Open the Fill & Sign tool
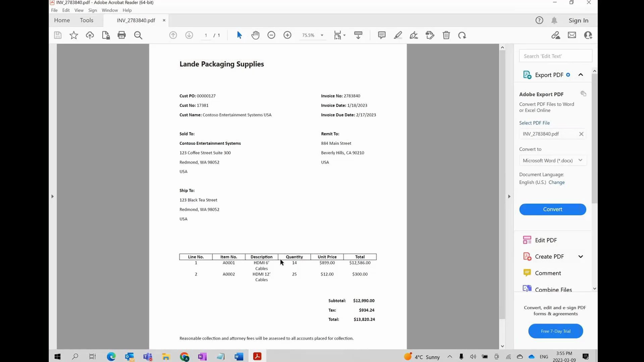 pyautogui.click(x=414, y=35)
